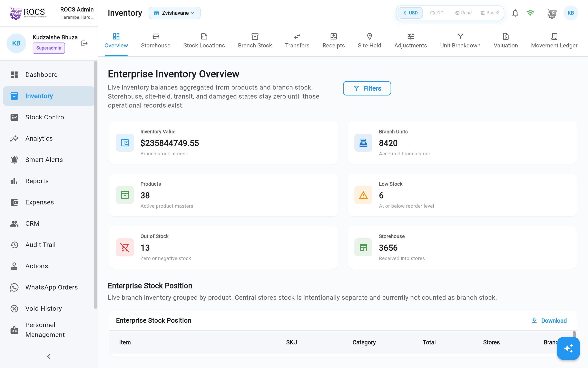The image size is (588, 368).
Task: Open the Movement Ledger tab
Action: [x=554, y=41]
